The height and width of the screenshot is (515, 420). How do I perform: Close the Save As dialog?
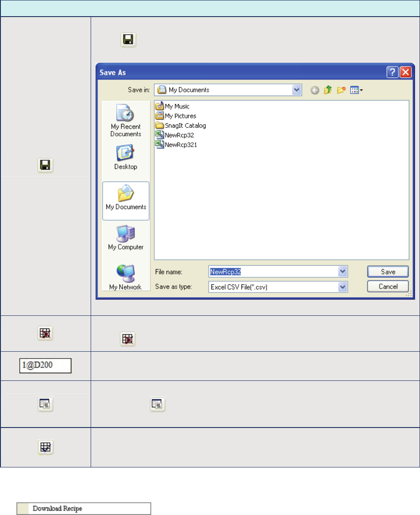pos(406,72)
